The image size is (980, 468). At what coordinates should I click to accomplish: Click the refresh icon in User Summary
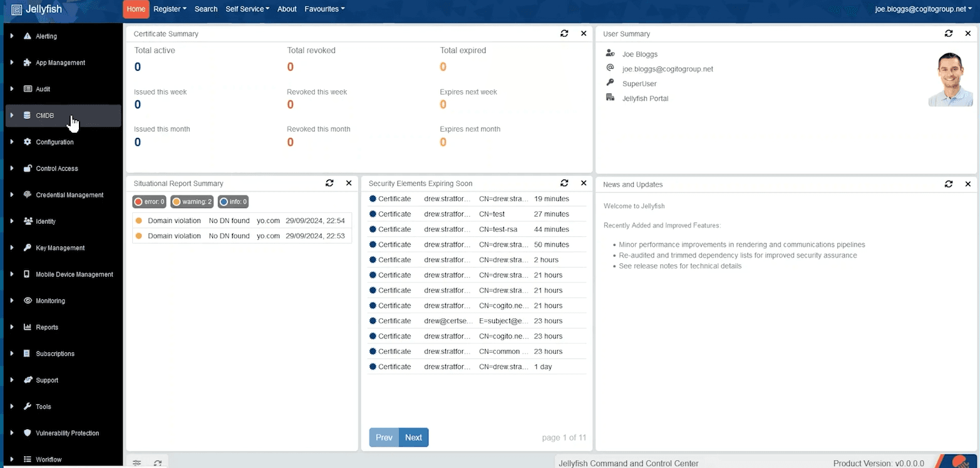949,34
